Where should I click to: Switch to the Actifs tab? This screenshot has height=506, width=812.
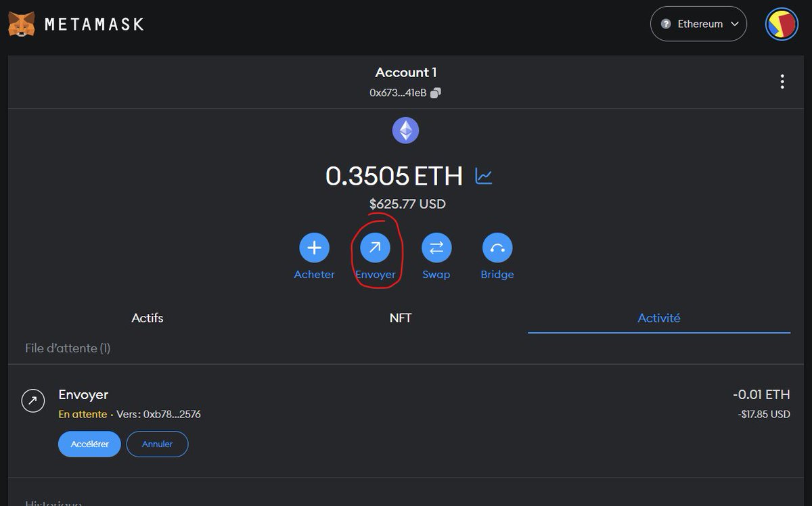click(x=147, y=318)
